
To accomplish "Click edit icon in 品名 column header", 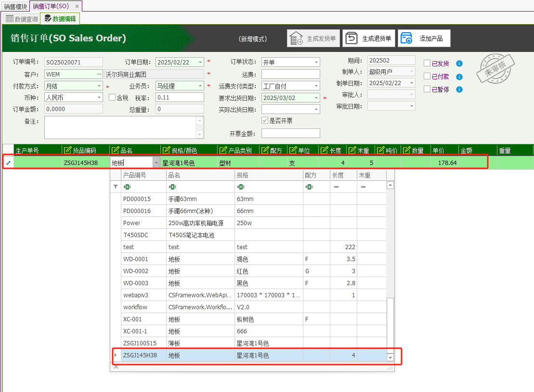I will pos(116,150).
